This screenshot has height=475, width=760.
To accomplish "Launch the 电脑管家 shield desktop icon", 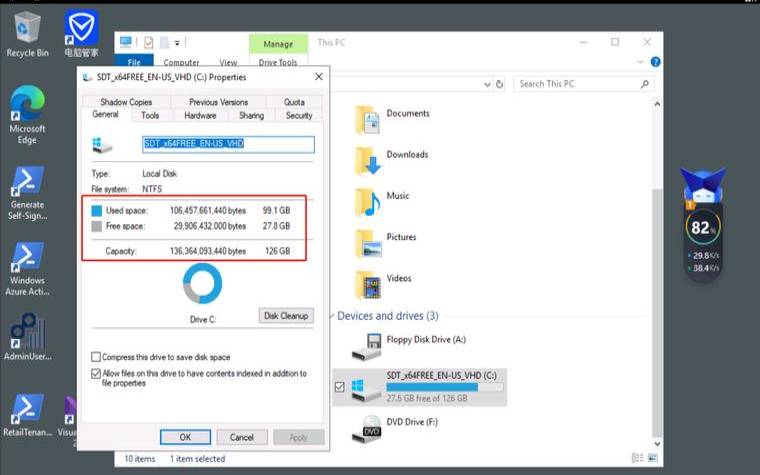I will 81,34.
